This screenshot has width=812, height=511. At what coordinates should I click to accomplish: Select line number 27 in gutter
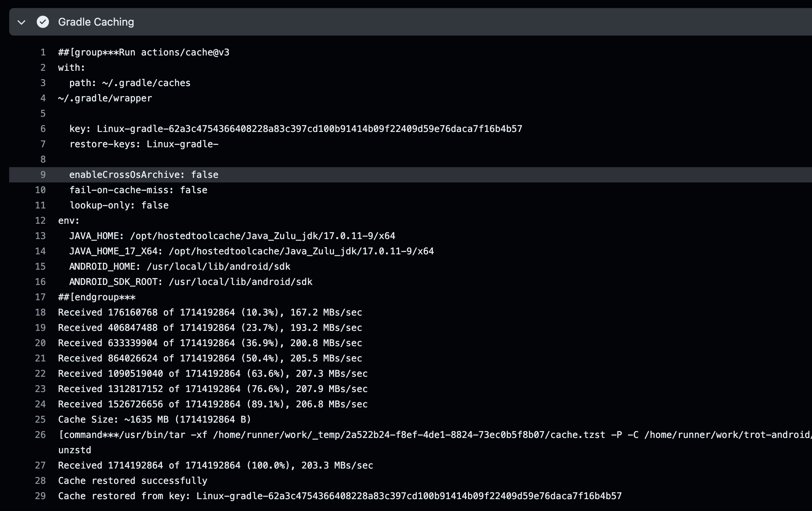pos(40,465)
